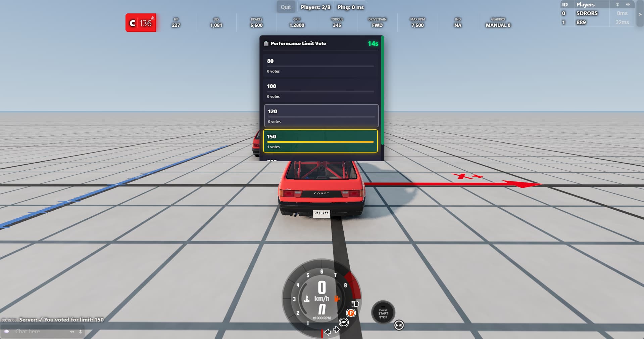Image resolution: width=644 pixels, height=339 pixels.
Task: Click the Quit button
Action: [x=286, y=7]
